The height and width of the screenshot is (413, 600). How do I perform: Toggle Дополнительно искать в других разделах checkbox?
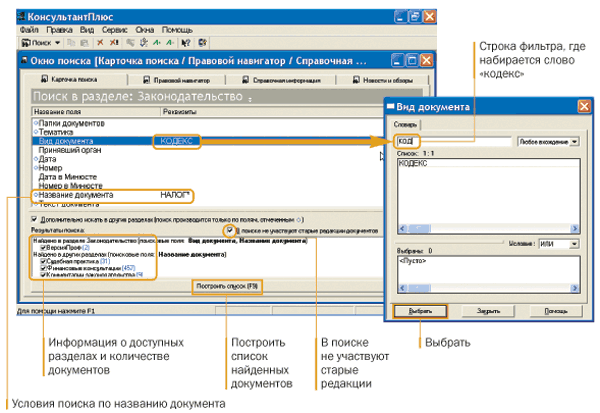click(34, 219)
